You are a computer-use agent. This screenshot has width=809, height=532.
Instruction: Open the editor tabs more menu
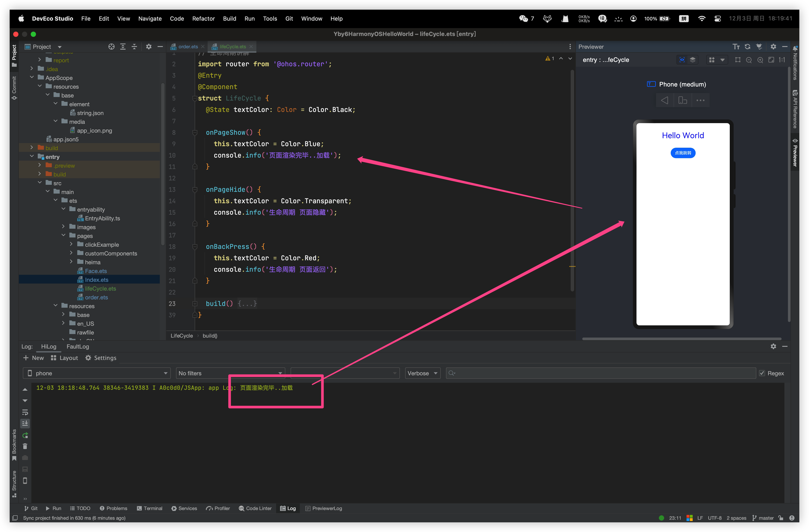(x=570, y=47)
